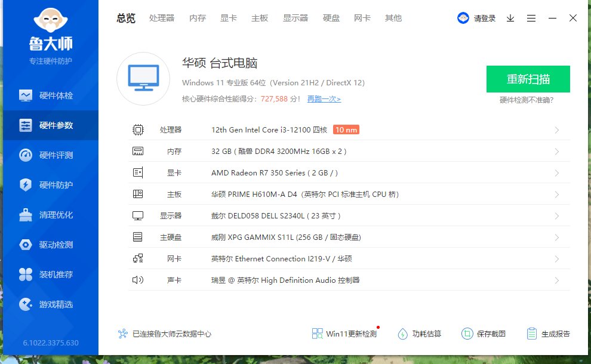The image size is (591, 364).
Task: Click the cloud data center connection icon
Action: pyautogui.click(x=123, y=334)
